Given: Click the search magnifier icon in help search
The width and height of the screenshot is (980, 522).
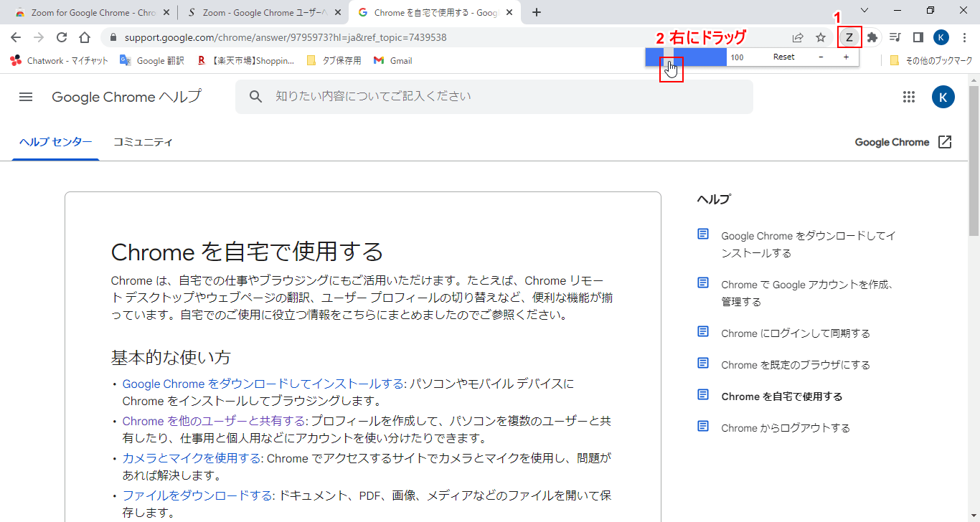Looking at the screenshot, I should tap(256, 97).
